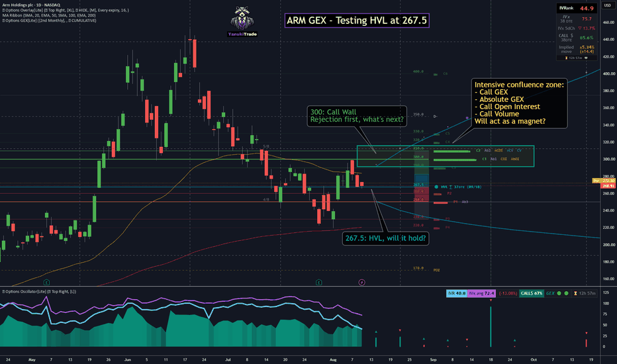The height and width of the screenshot is (364, 617).
Task: Click the Arm Holdings plc chart title
Action: (32, 5)
